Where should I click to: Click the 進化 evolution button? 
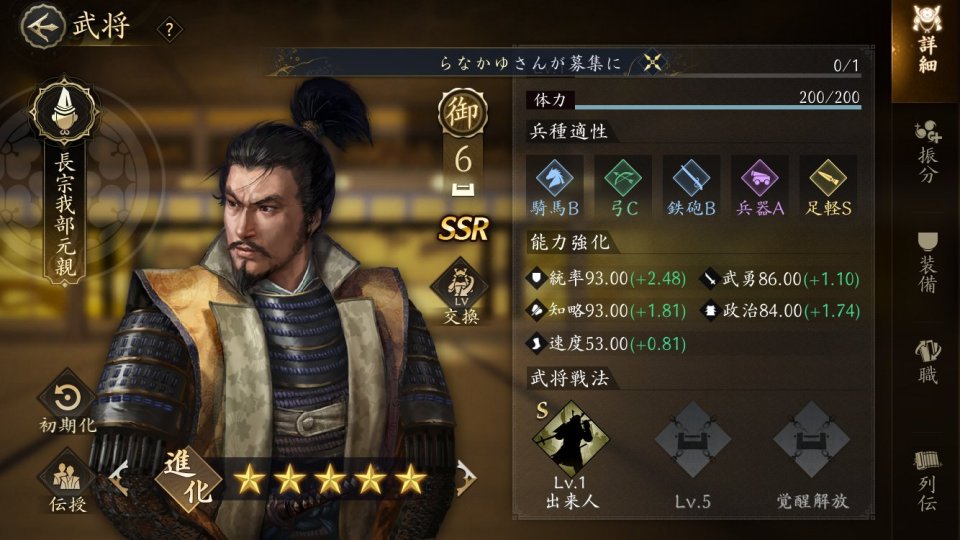(x=189, y=479)
